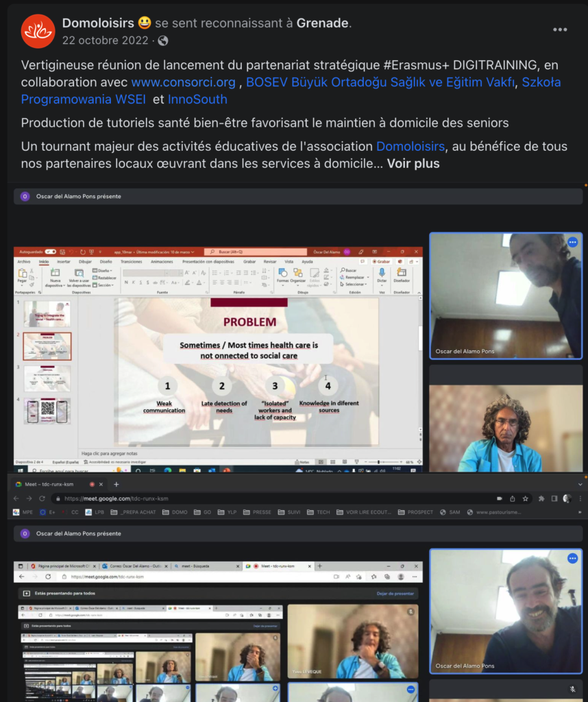Open the Reemplazar dropdown
588x702 pixels.
[355, 278]
